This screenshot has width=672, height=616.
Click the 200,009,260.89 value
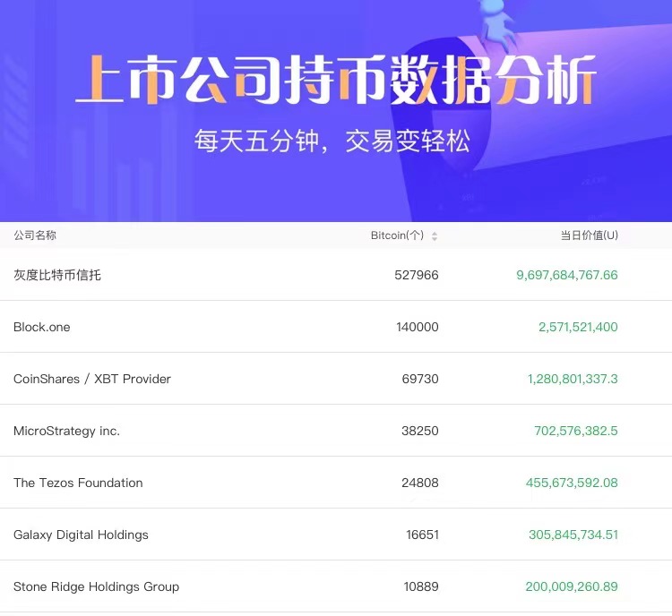point(572,586)
